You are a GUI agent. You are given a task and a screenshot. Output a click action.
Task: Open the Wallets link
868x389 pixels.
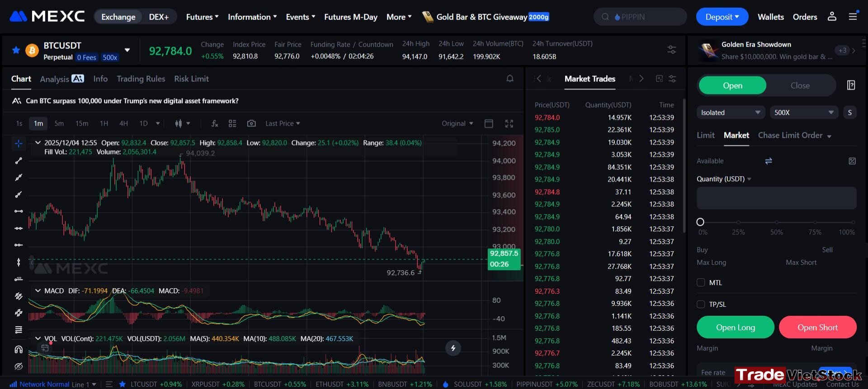[x=771, y=17]
